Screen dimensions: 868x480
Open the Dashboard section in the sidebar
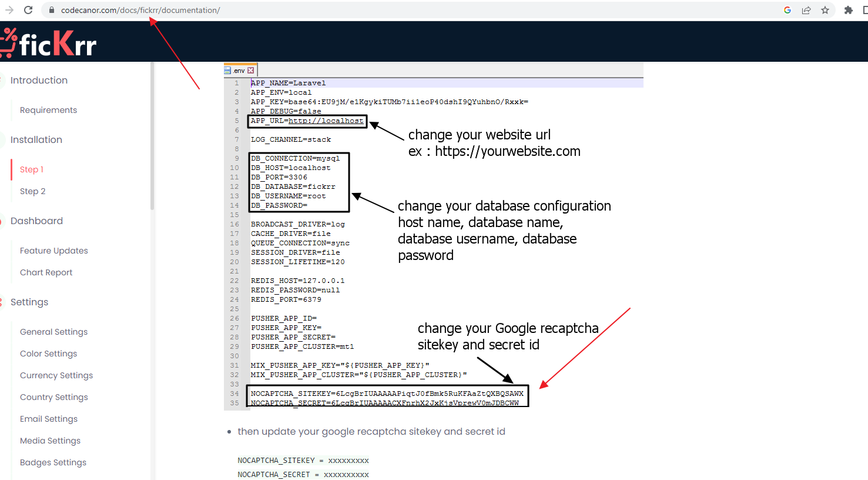pyautogui.click(x=36, y=221)
